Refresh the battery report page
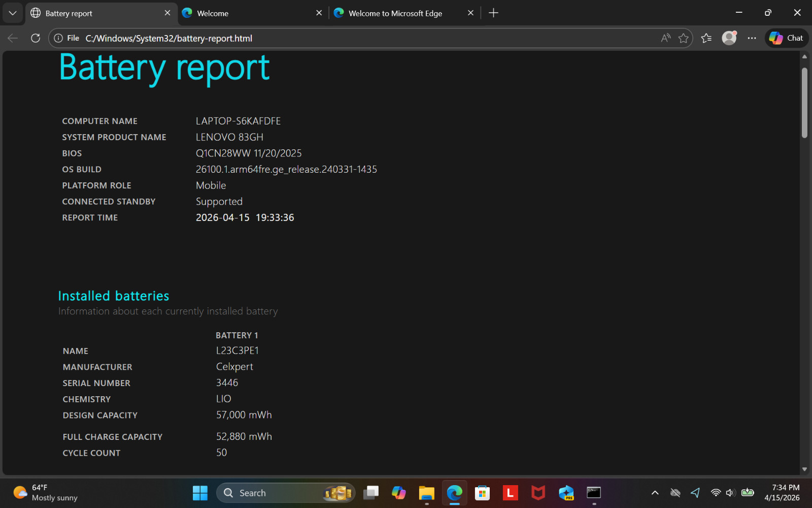Screen dimensions: 812x508 pyautogui.click(x=36, y=38)
